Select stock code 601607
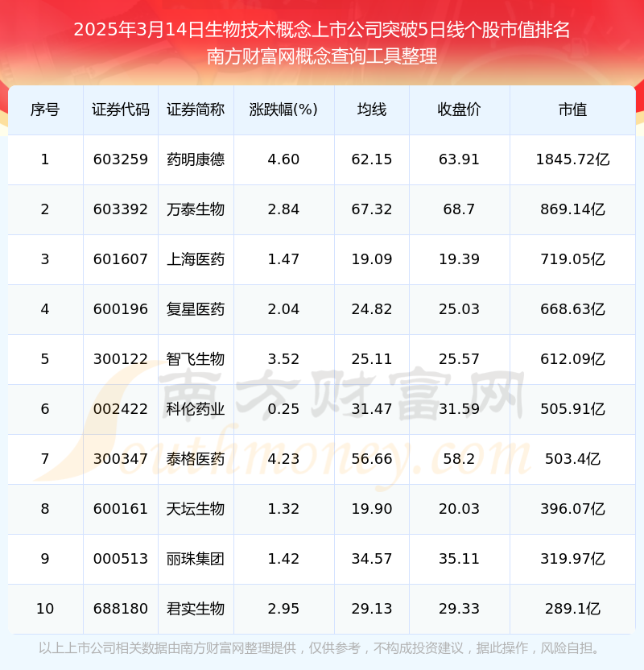 [121, 259]
